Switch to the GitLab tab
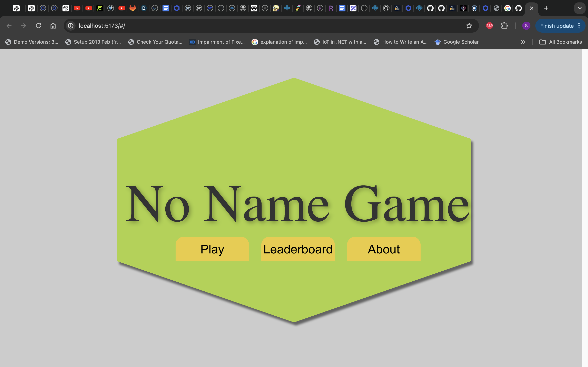 [133, 8]
